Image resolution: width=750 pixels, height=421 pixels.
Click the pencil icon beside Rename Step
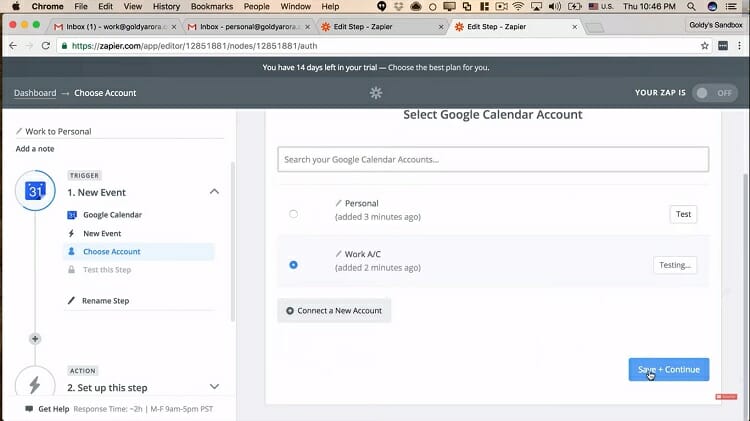[71, 300]
